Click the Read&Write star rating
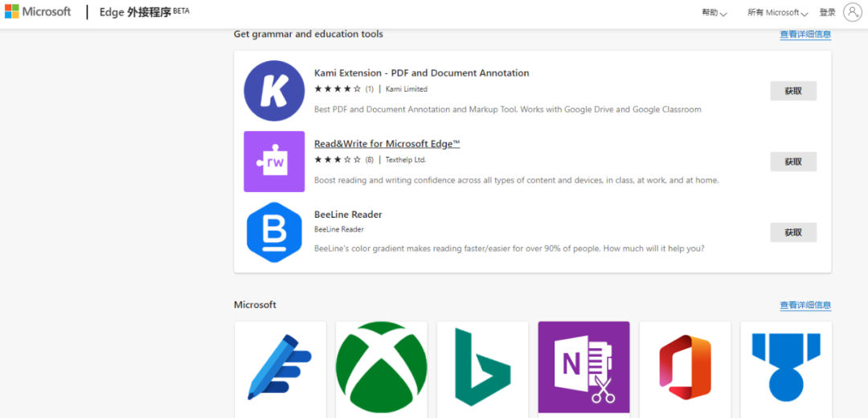868x418 pixels. coord(338,159)
